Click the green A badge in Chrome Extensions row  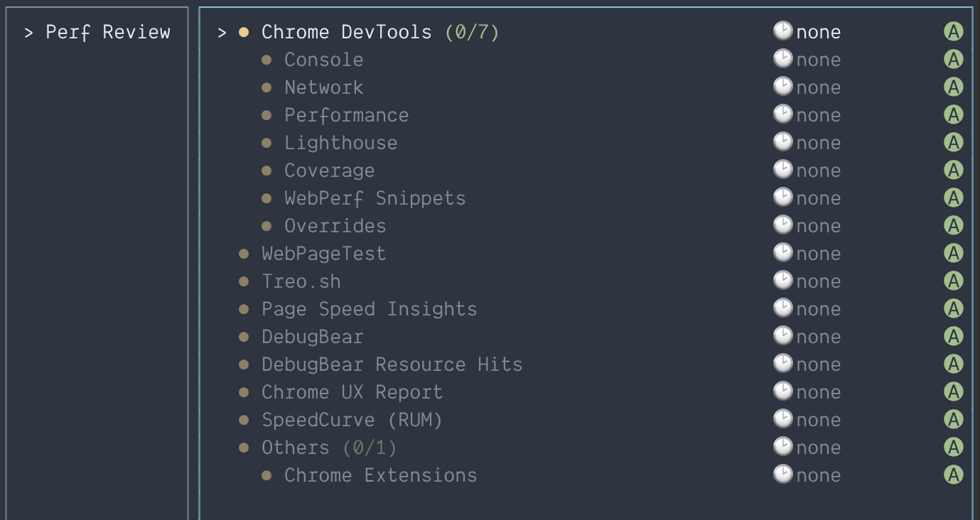pyautogui.click(x=953, y=475)
